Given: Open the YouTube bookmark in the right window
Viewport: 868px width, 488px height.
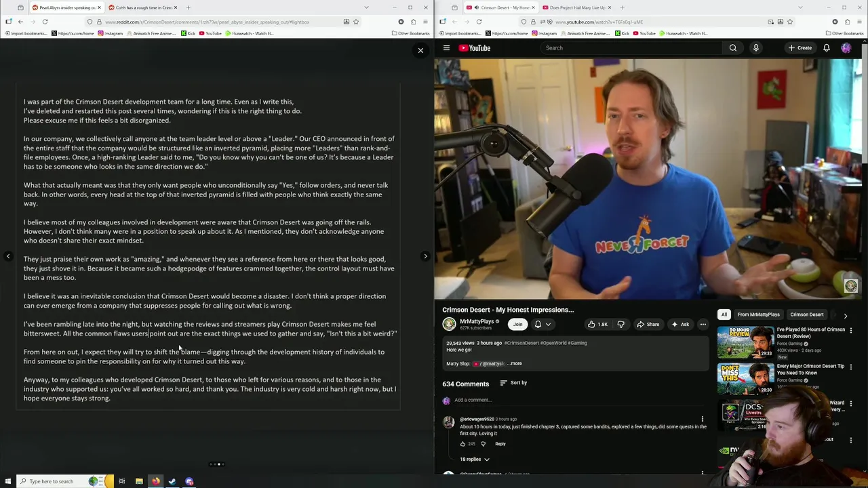Looking at the screenshot, I should tap(644, 33).
